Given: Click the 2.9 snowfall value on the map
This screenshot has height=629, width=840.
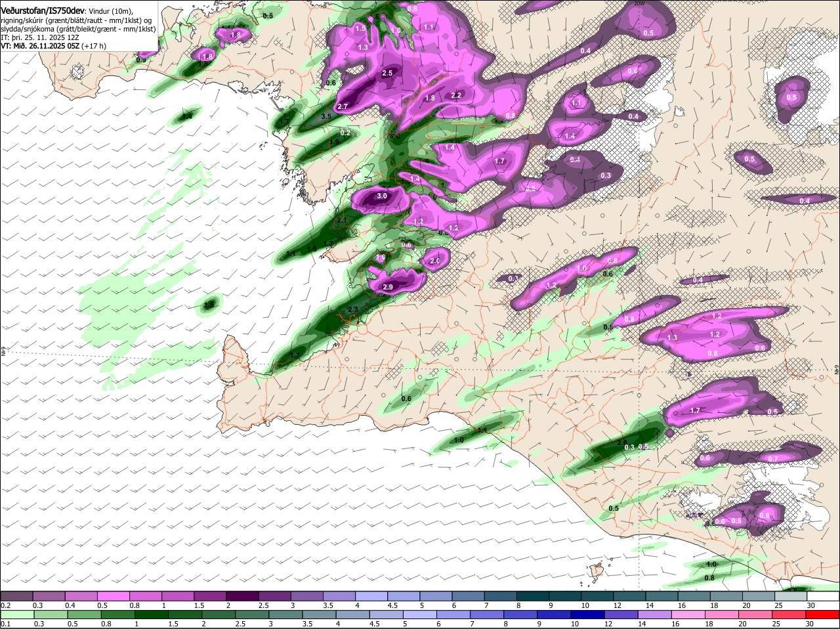Looking at the screenshot, I should [x=387, y=287].
